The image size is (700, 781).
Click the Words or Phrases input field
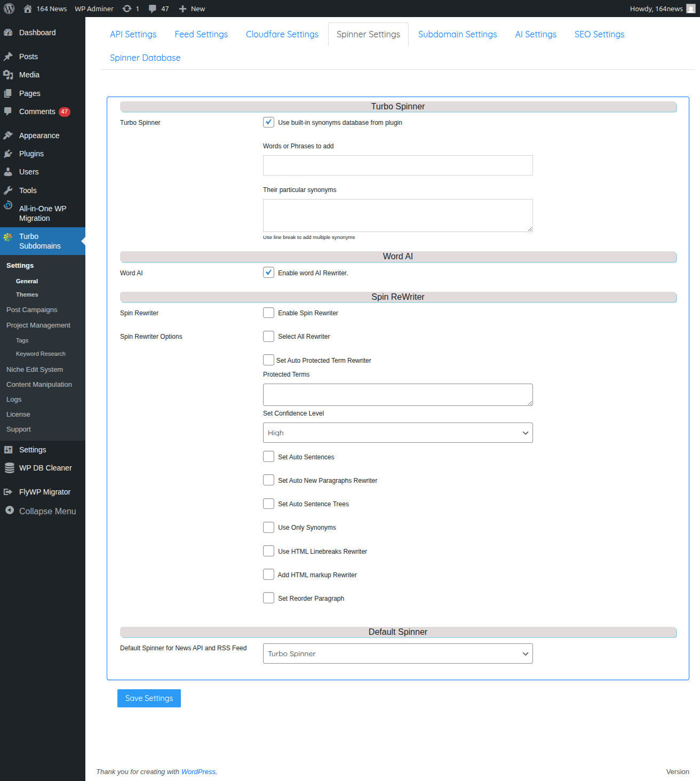[x=397, y=165]
